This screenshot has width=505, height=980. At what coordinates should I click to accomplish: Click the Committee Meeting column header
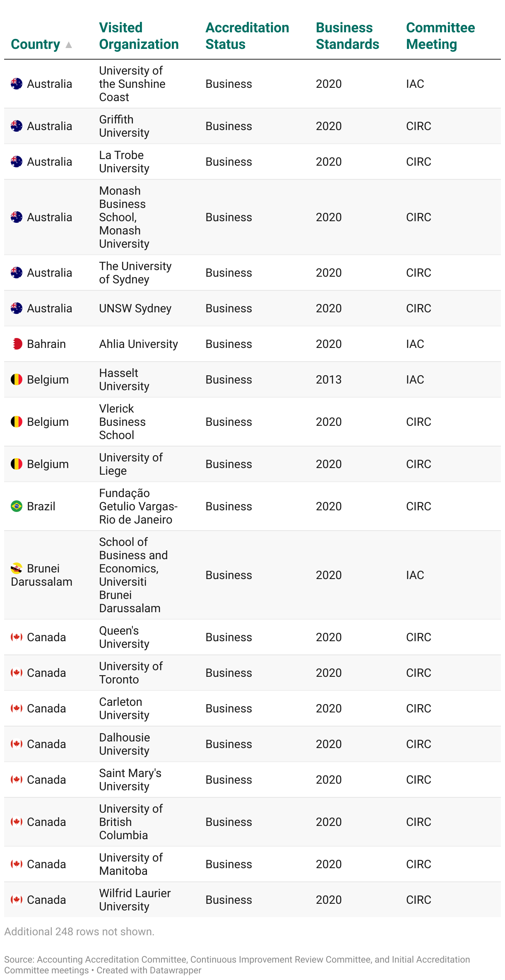[440, 36]
